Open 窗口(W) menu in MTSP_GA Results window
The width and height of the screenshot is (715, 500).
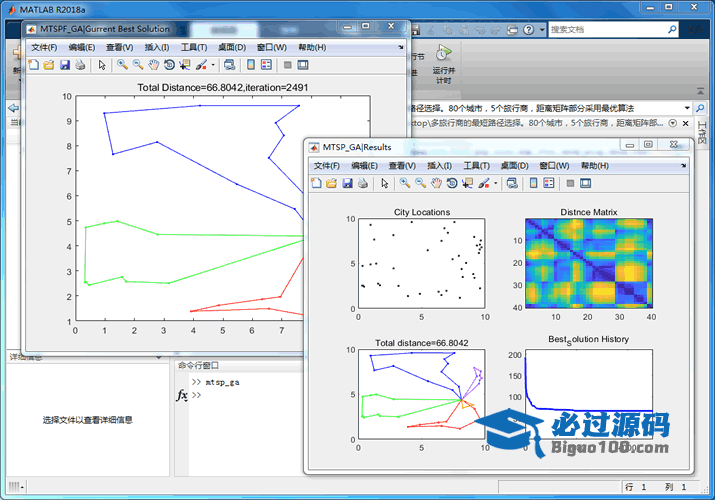(554, 166)
